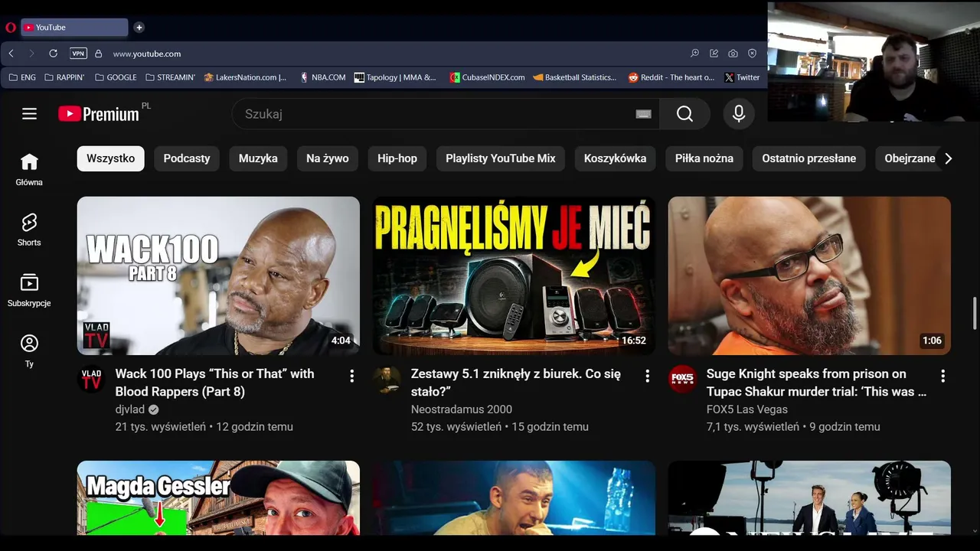980x551 pixels.
Task: Select the Hip-hop filter chip
Action: pos(397,158)
